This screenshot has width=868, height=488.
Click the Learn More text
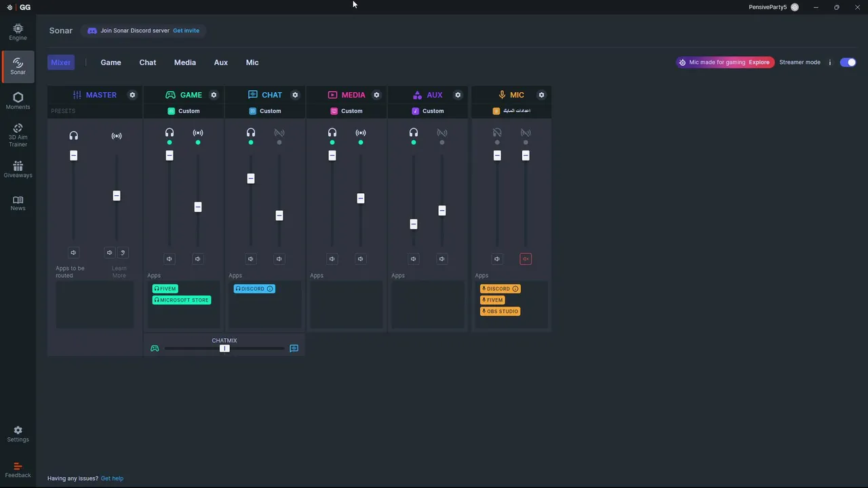[x=119, y=272]
